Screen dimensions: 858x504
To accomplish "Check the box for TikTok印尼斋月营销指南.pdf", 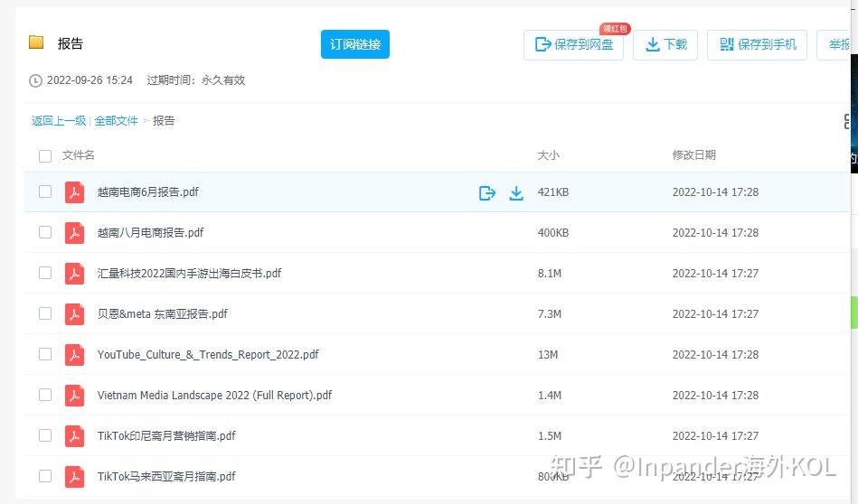I will pyautogui.click(x=45, y=435).
